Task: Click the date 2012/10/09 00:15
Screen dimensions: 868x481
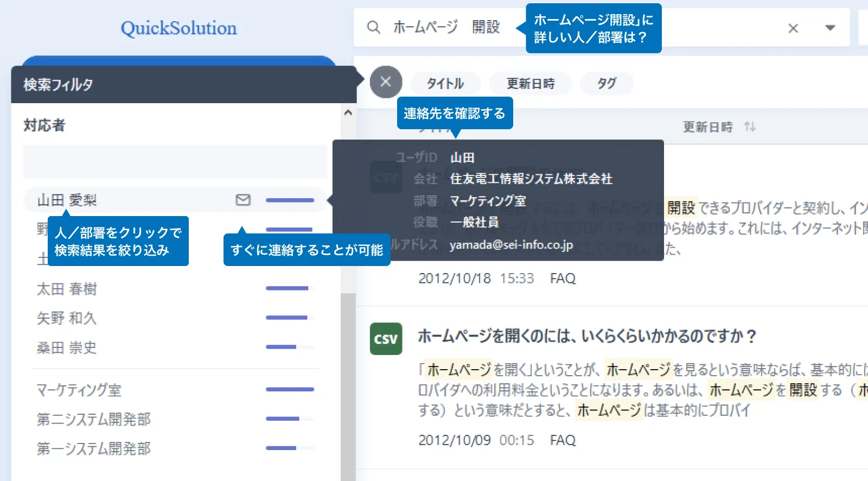Action: coord(476,440)
